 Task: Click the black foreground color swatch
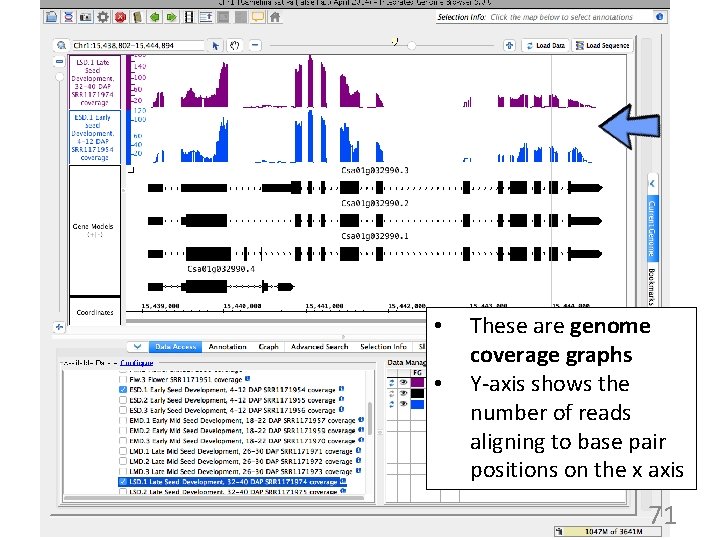point(417,394)
